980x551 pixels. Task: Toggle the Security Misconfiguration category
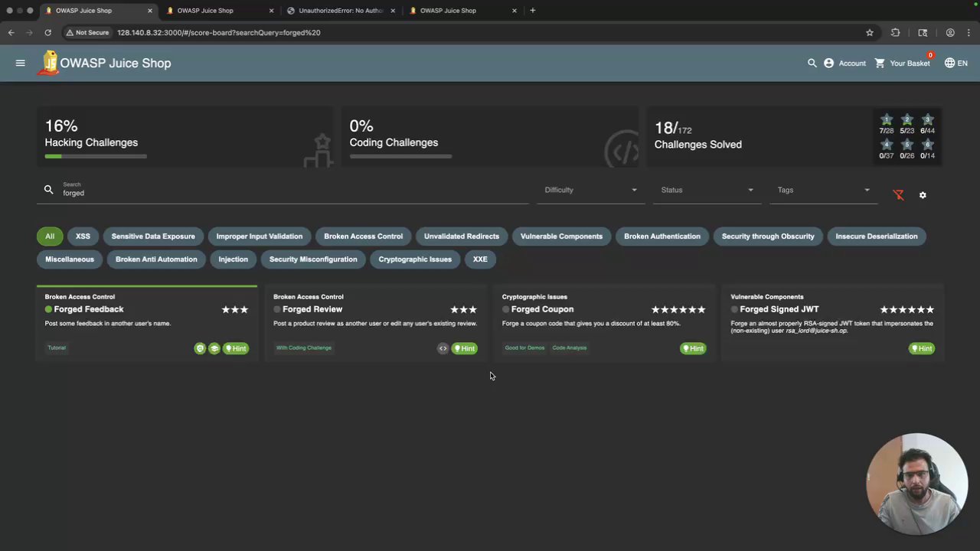pos(313,259)
